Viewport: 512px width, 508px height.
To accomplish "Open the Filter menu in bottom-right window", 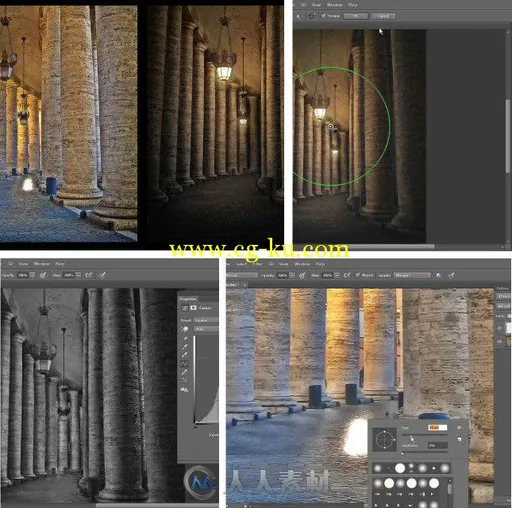I will pyautogui.click(x=258, y=264).
